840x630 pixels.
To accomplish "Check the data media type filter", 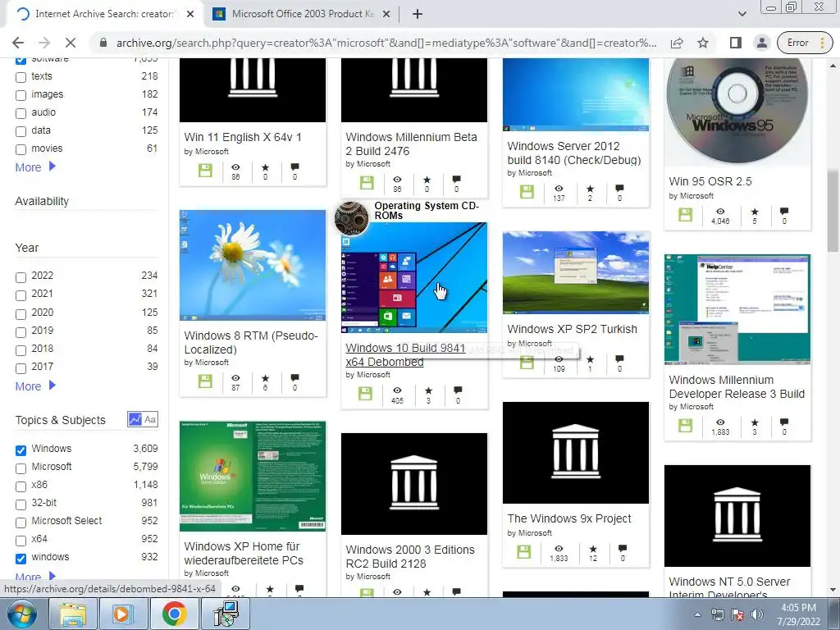I will [x=21, y=131].
